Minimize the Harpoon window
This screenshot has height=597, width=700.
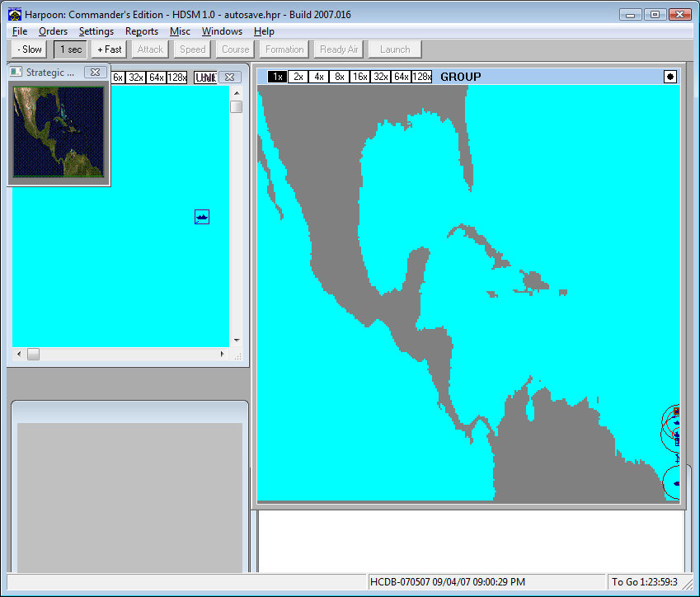pyautogui.click(x=631, y=15)
